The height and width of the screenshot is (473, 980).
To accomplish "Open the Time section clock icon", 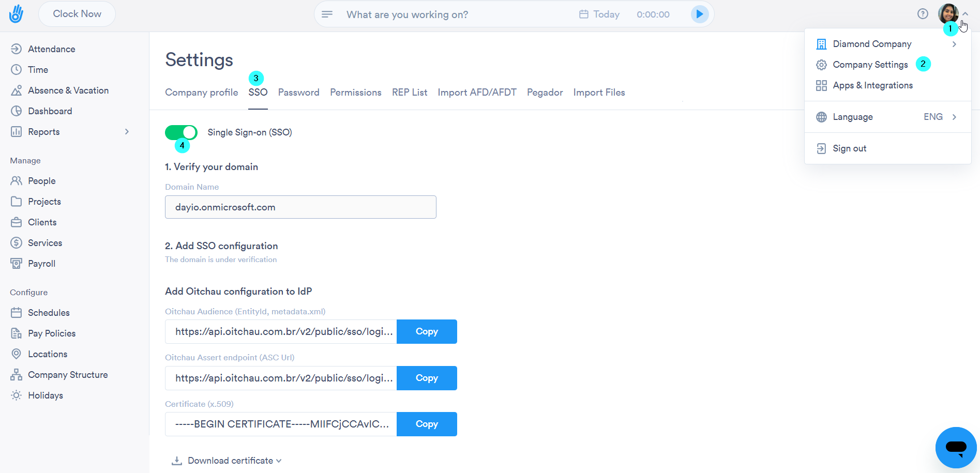I will 17,70.
